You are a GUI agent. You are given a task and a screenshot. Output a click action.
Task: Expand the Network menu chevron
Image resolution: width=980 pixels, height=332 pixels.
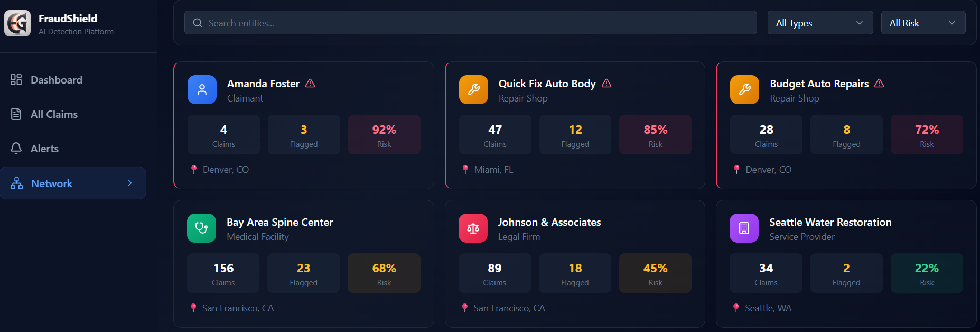pos(130,183)
